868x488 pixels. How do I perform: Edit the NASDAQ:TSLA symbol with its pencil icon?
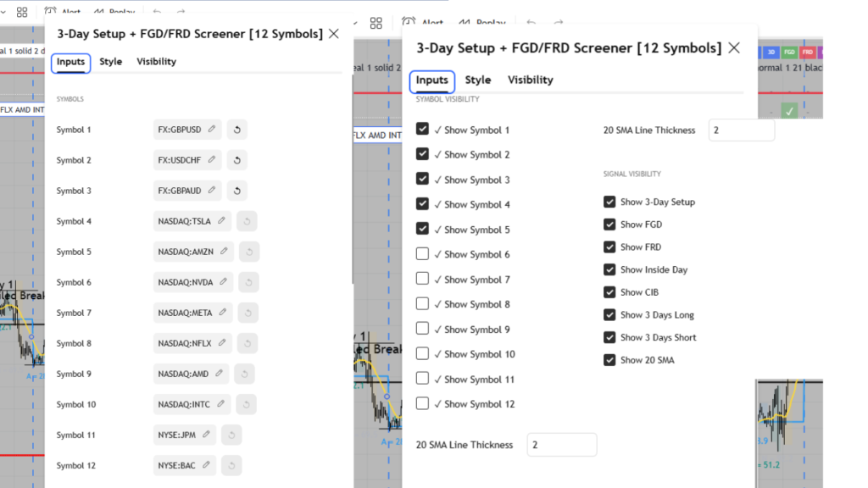[x=221, y=221]
